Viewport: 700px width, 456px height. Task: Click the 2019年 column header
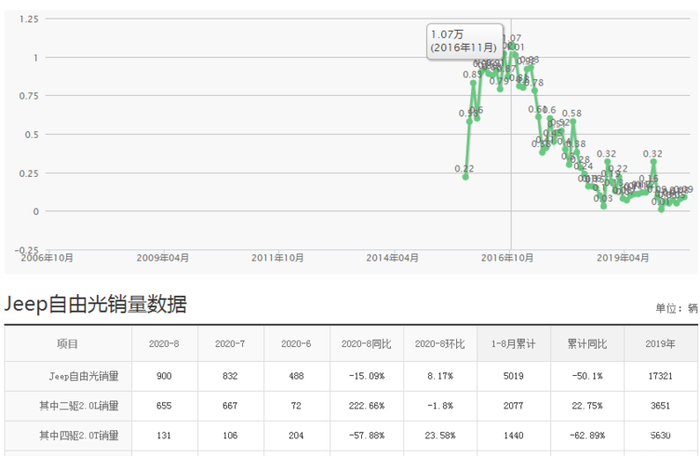coord(660,344)
